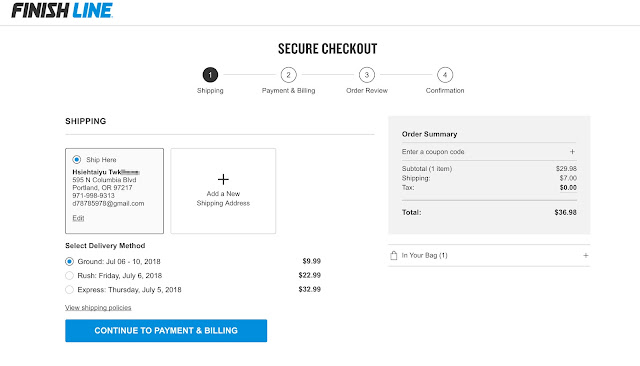Choose Express delivery for Thursday, July 5

coord(69,290)
